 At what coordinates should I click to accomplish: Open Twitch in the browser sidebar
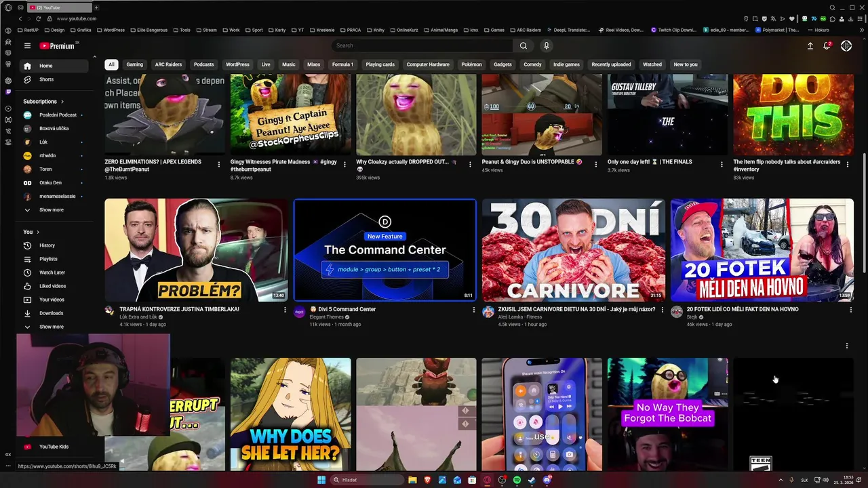[8, 91]
